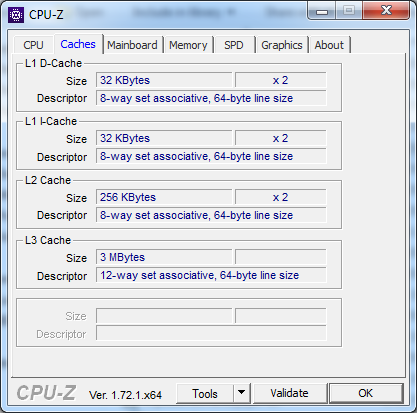Select the Mainboard tab

(x=132, y=45)
